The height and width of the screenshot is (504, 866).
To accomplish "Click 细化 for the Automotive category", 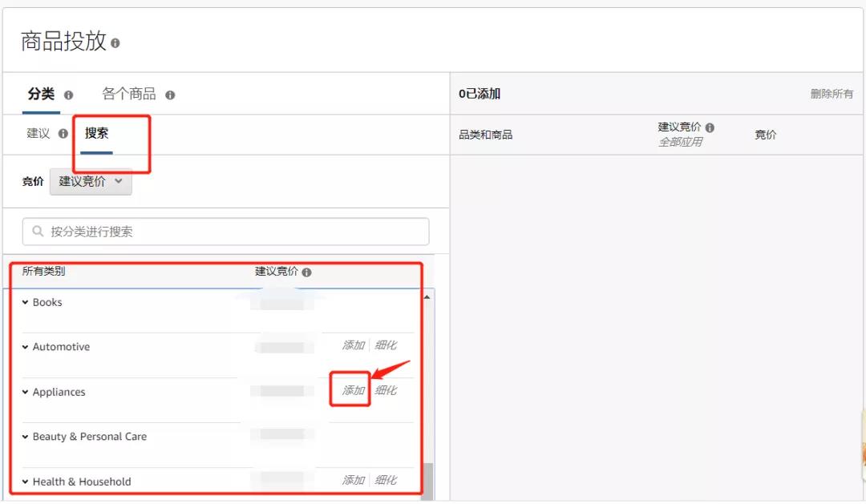I will [x=386, y=345].
